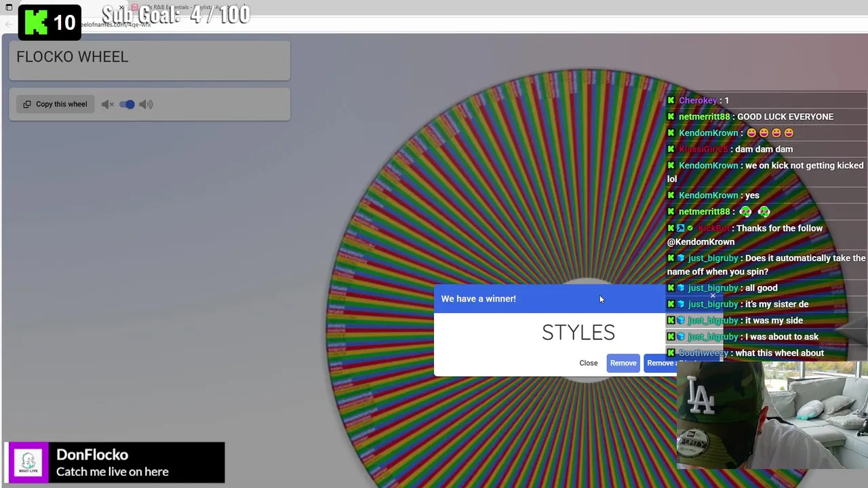Click the webcam feed thumbnail
Image resolution: width=868 pixels, height=488 pixels.
(x=772, y=415)
